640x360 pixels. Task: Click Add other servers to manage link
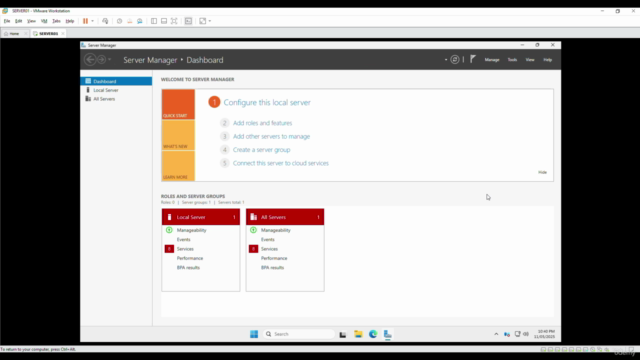[271, 136]
